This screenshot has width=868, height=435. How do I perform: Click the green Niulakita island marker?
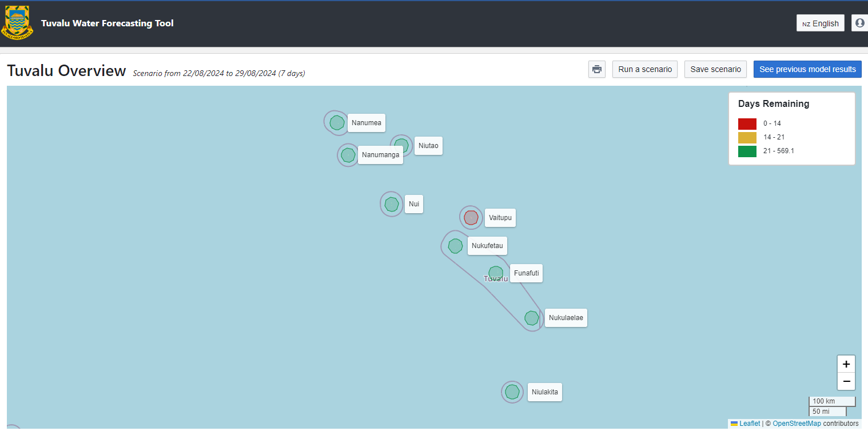point(512,392)
